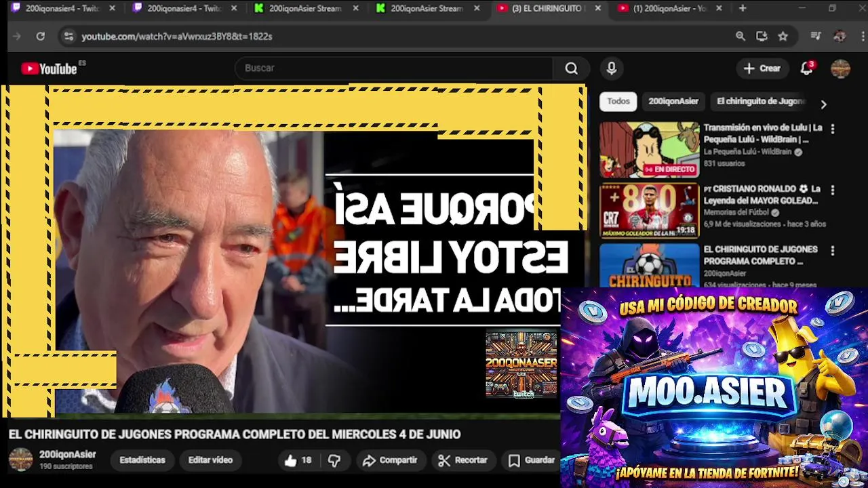Click the forward navigation arrow

pyautogui.click(x=17, y=36)
